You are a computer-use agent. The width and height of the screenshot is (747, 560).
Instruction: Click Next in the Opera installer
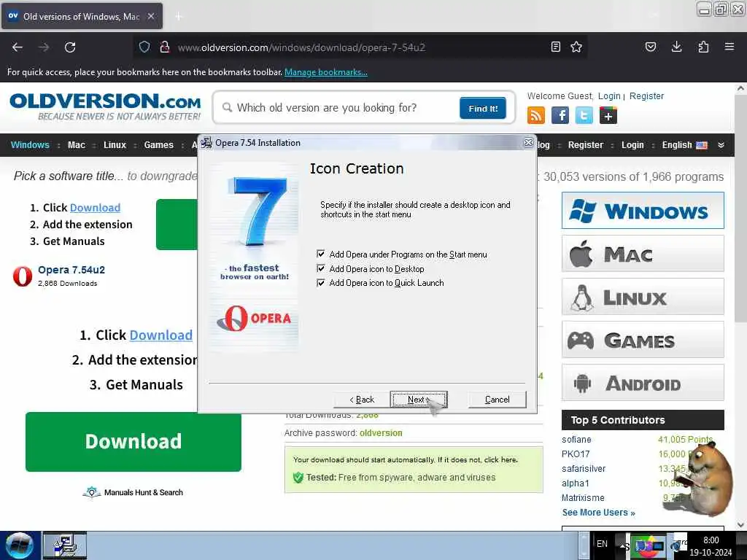[418, 400]
